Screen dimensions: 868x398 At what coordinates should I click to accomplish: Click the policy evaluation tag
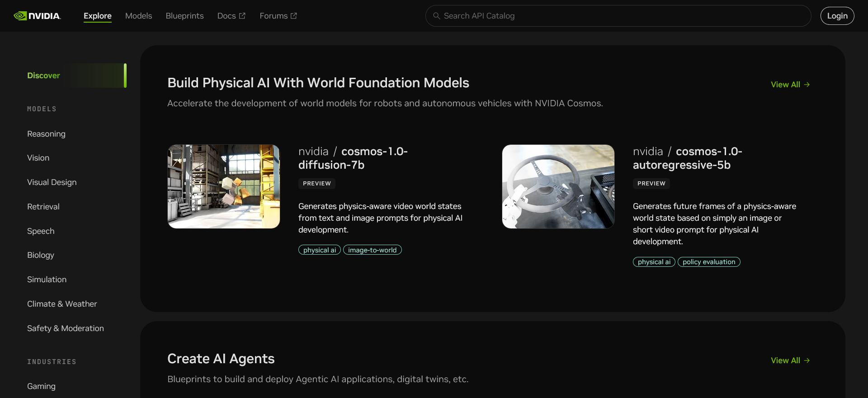click(709, 261)
